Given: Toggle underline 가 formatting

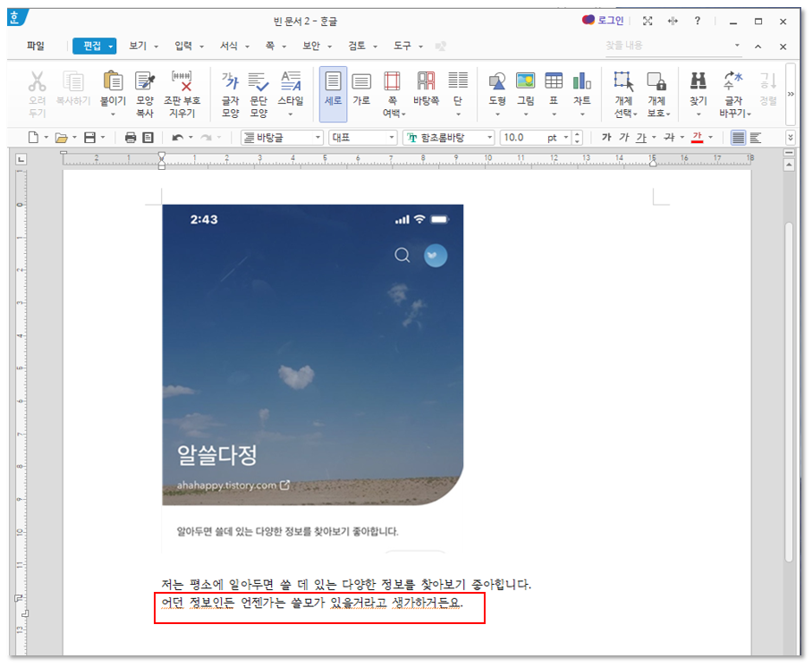Looking at the screenshot, I should point(641,137).
